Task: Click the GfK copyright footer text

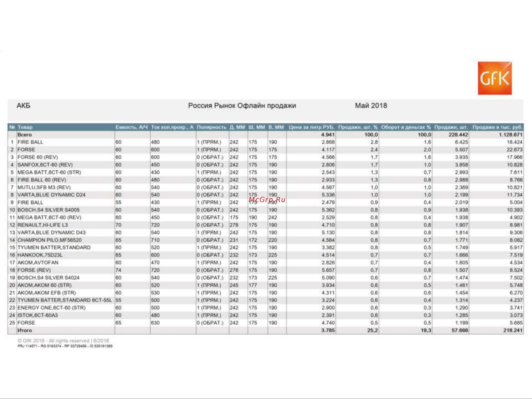Action: pyautogui.click(x=63, y=341)
